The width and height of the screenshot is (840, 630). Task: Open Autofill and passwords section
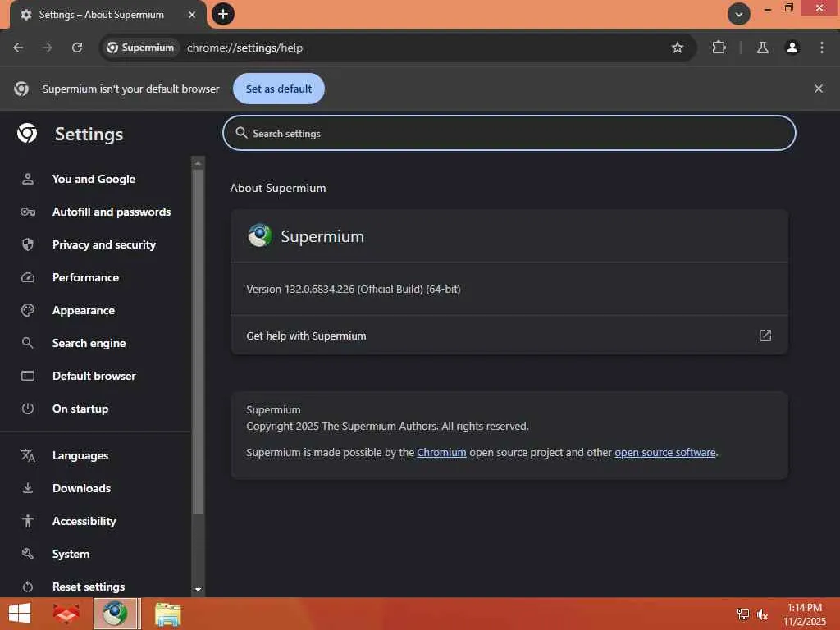112,212
